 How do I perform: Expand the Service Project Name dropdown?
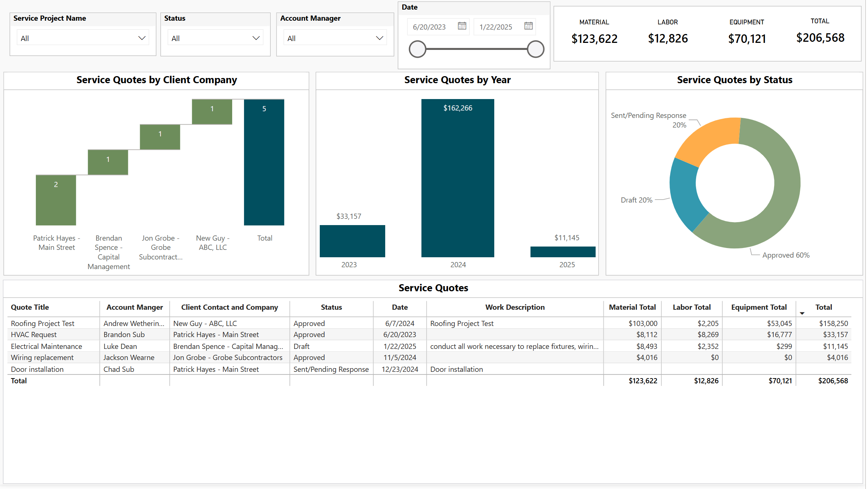[142, 38]
